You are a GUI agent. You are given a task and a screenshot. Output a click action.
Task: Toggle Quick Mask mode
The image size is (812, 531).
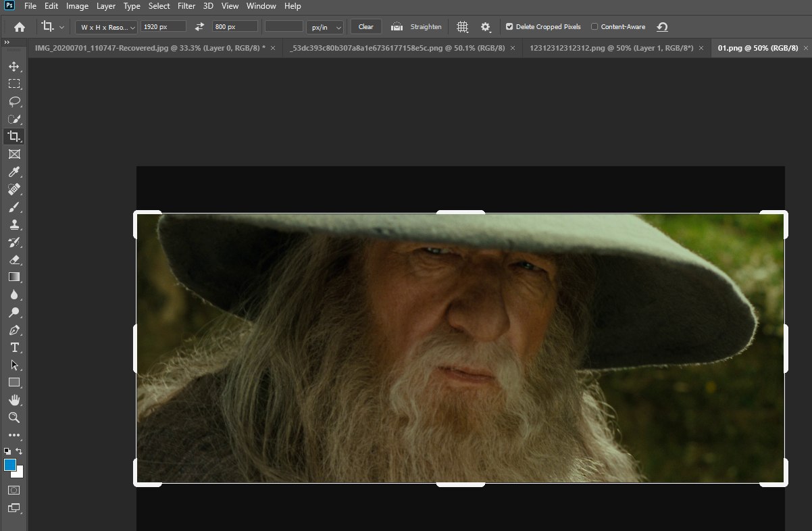[14, 490]
